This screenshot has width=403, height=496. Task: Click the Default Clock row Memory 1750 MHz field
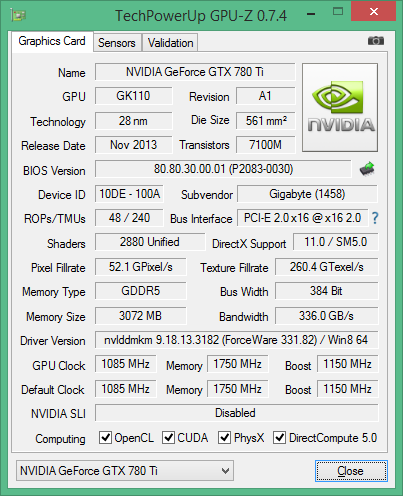pos(238,389)
